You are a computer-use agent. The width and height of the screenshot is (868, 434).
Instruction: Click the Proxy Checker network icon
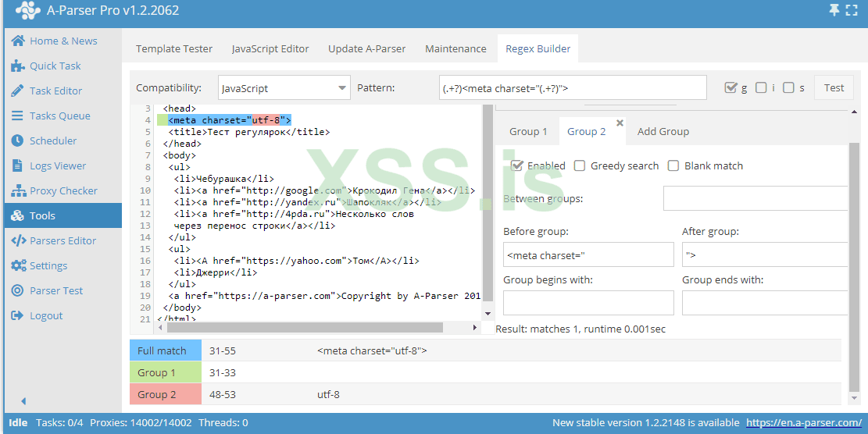coord(18,190)
